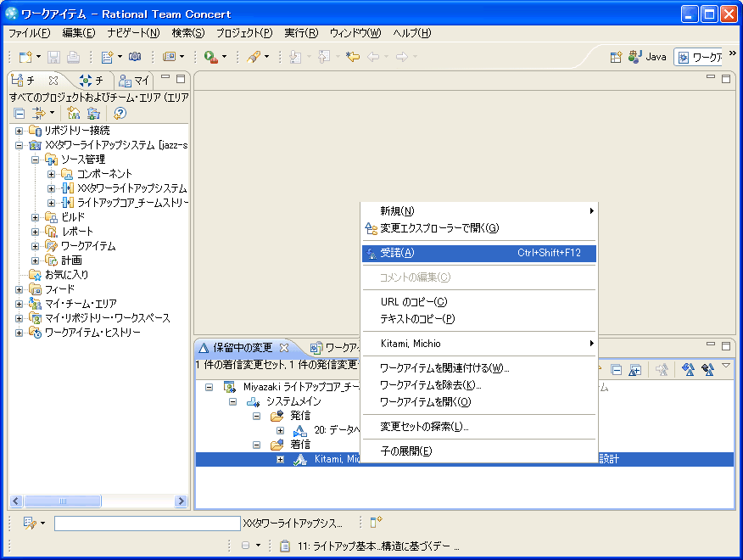Click the clipboard icon beside work item 11
The image size is (743, 560).
tap(285, 546)
